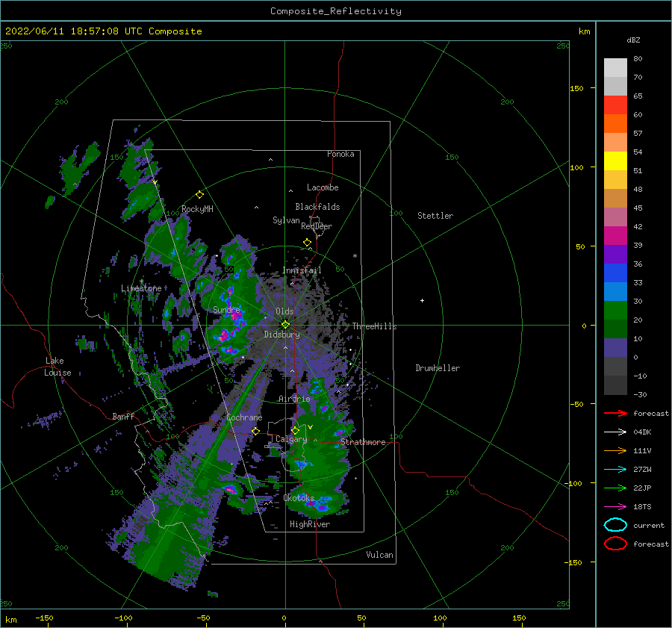Click the Airdrie city label
The height and width of the screenshot is (628, 672).
[x=294, y=399]
